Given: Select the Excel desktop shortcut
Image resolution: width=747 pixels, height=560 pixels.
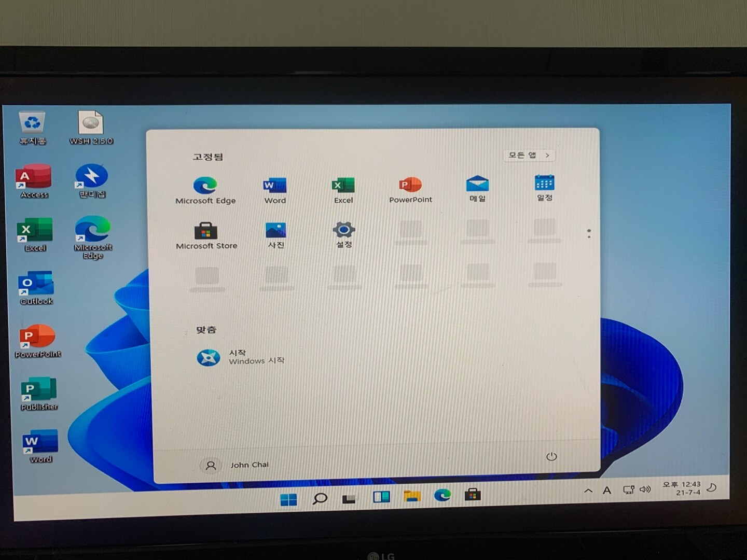Looking at the screenshot, I should pyautogui.click(x=35, y=235).
